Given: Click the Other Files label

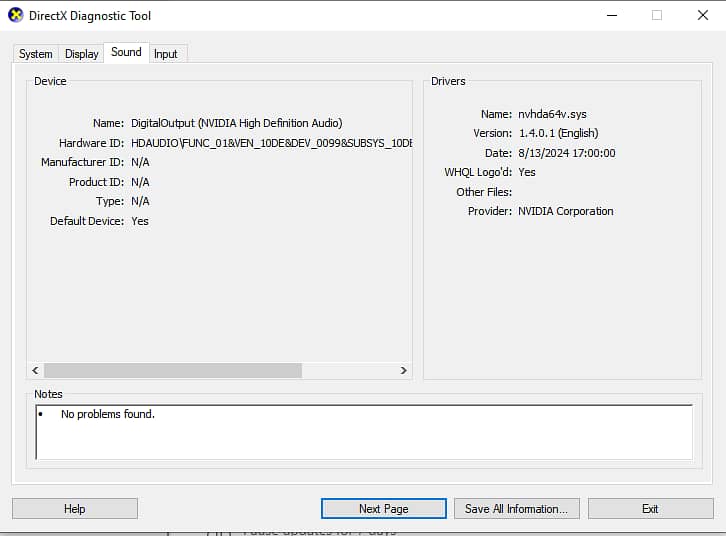Looking at the screenshot, I should (484, 192).
